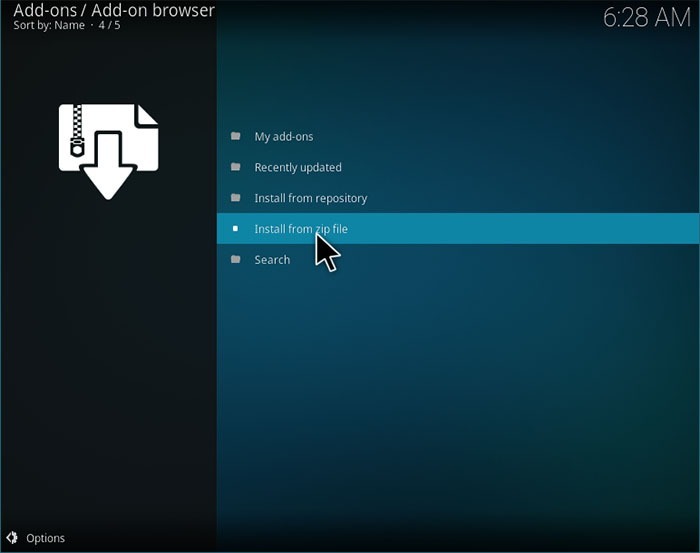Click the Add-on browser title text
This screenshot has width=700, height=553.
click(153, 11)
